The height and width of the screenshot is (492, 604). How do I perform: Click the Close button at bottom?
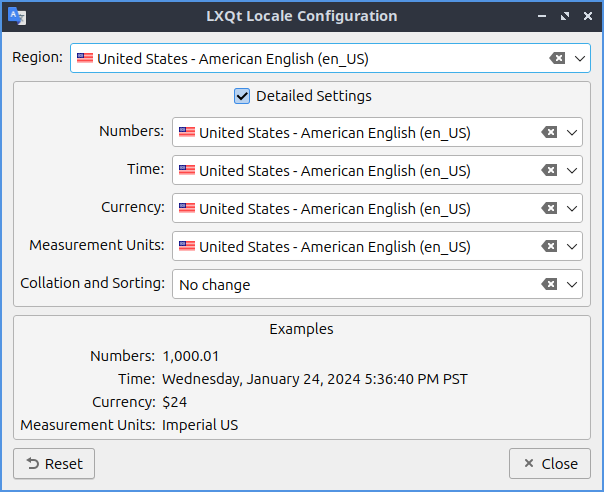coord(549,464)
